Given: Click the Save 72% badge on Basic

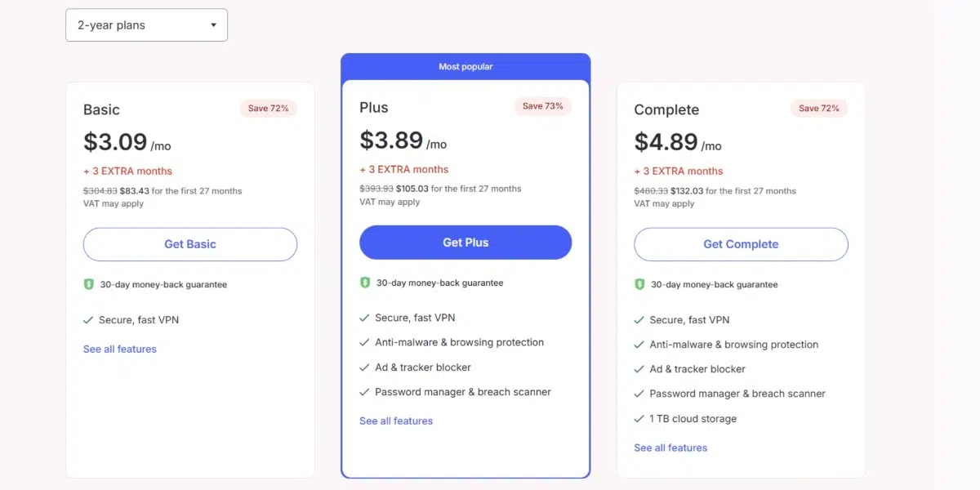Looking at the screenshot, I should [268, 108].
